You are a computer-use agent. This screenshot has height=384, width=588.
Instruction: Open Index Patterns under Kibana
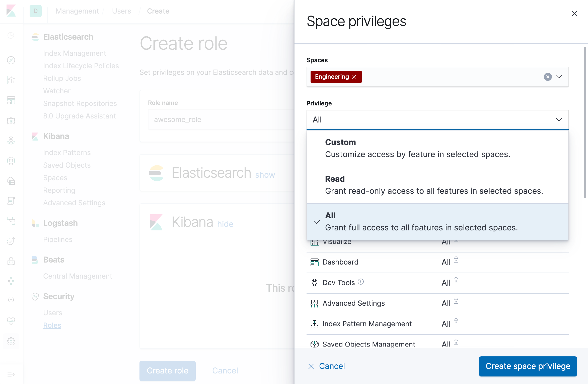coord(67,153)
